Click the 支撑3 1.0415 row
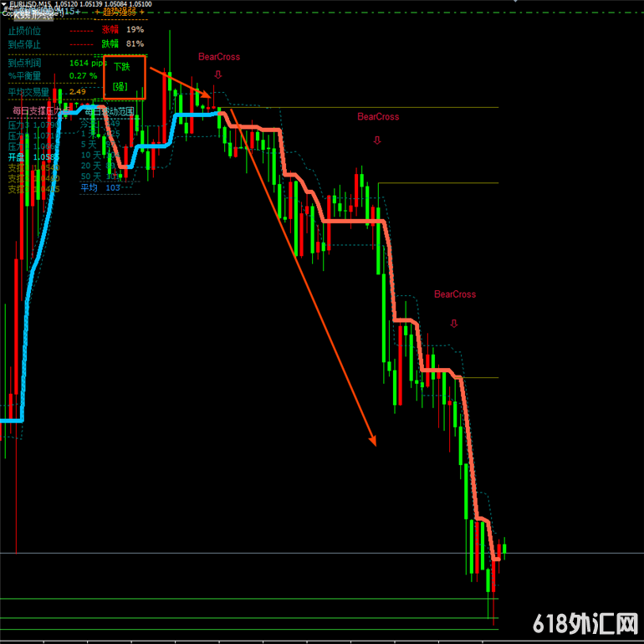The height and width of the screenshot is (644, 644). (33, 189)
